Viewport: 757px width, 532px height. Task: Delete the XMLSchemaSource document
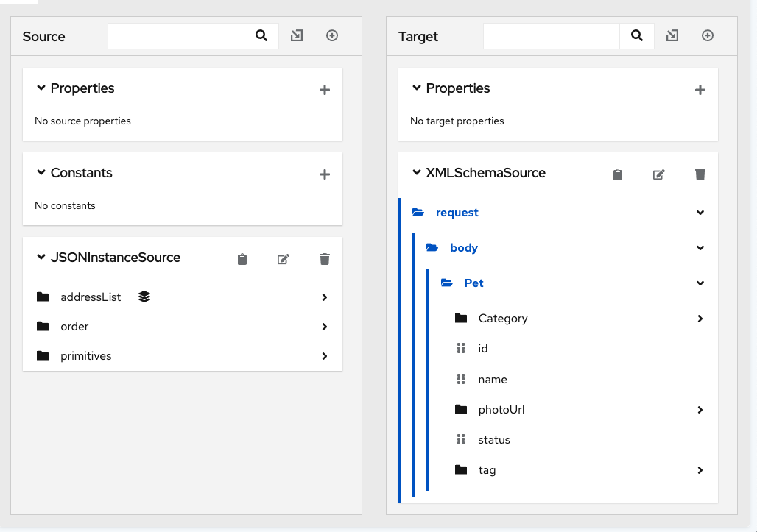[x=700, y=174]
